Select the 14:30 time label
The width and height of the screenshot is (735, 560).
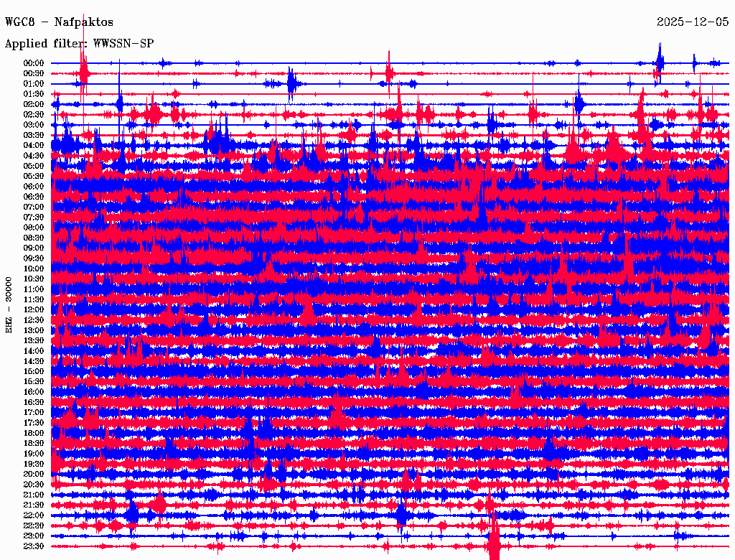tap(34, 361)
